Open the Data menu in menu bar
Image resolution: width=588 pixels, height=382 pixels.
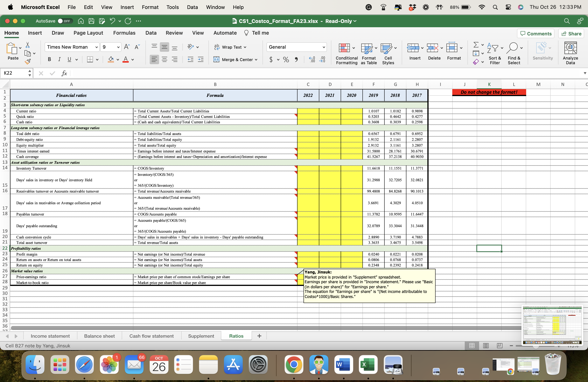[192, 7]
